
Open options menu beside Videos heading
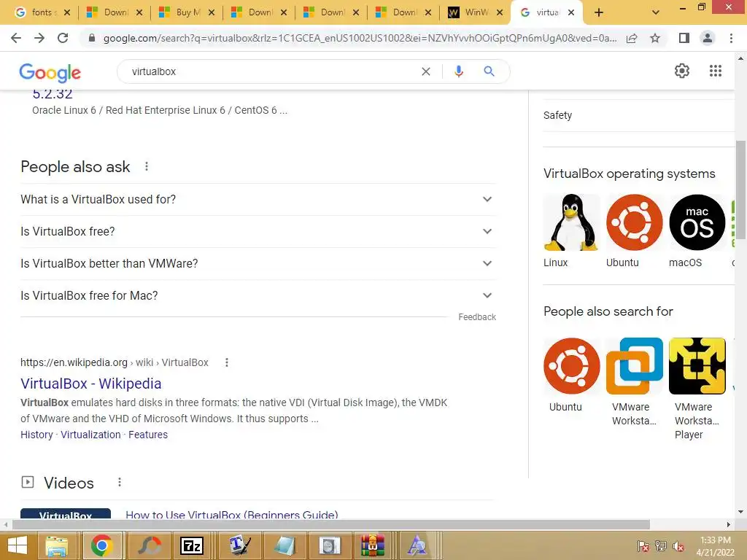click(120, 483)
